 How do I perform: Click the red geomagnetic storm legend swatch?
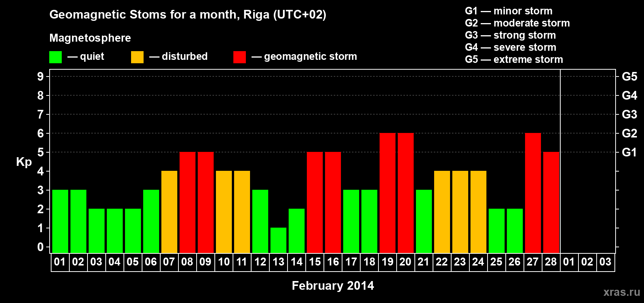pos(239,57)
